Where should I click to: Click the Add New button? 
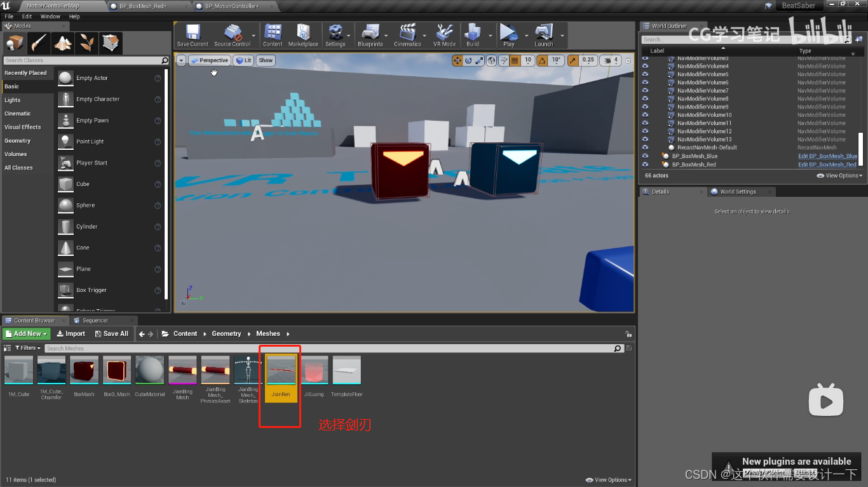tap(27, 334)
